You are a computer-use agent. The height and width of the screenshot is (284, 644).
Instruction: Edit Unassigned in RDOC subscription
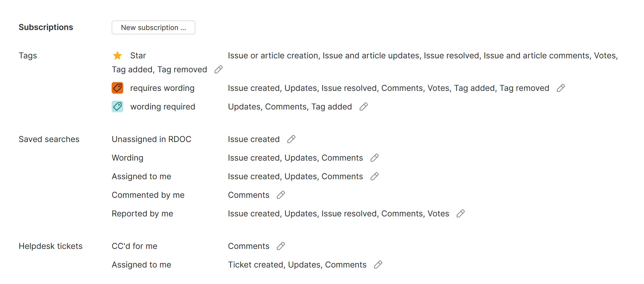[x=291, y=139]
